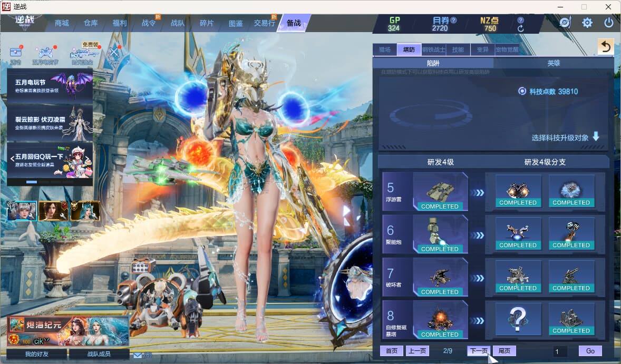
Task: Select the first 聚能炮 branch upgrade icon
Action: click(x=518, y=234)
